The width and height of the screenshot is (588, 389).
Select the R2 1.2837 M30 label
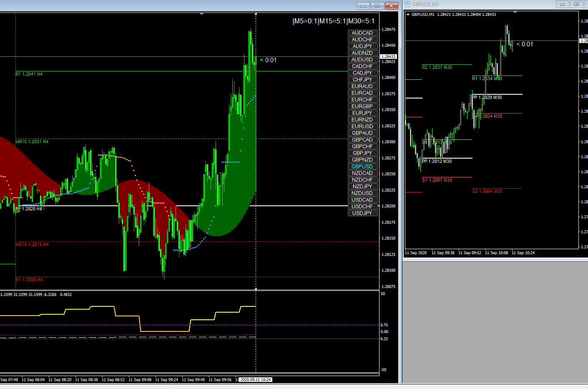437,67
